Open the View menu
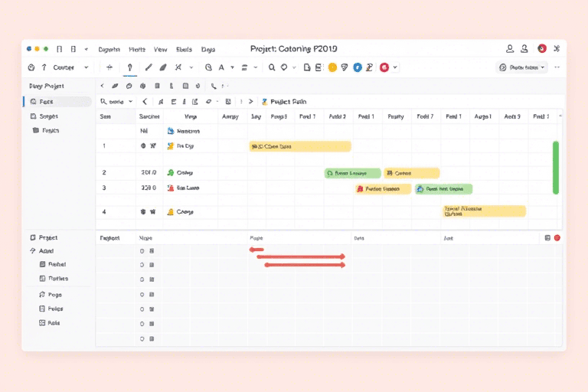 pos(160,49)
